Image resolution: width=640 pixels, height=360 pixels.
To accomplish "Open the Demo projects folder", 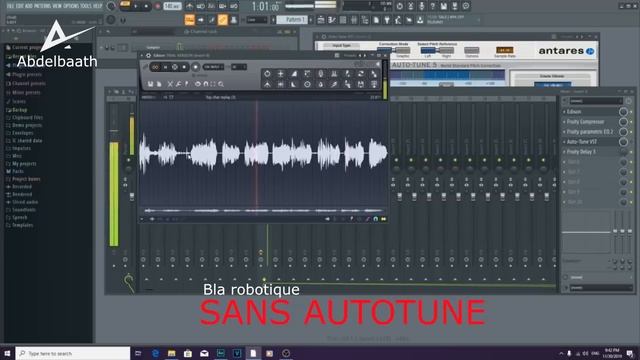I will (27, 125).
